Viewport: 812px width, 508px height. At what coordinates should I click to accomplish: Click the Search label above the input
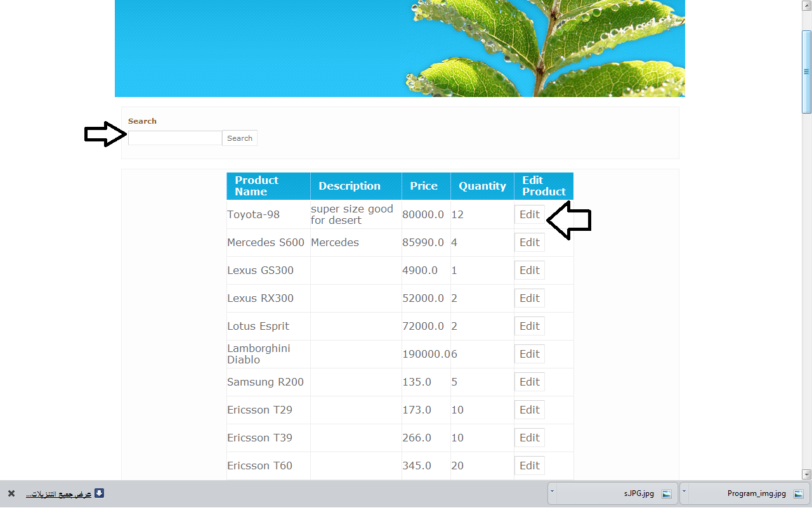coord(142,121)
